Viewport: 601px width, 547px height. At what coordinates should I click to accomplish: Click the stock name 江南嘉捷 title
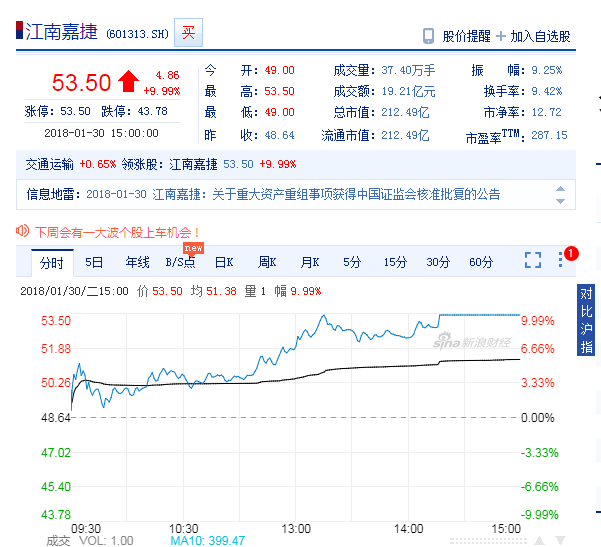62,31
